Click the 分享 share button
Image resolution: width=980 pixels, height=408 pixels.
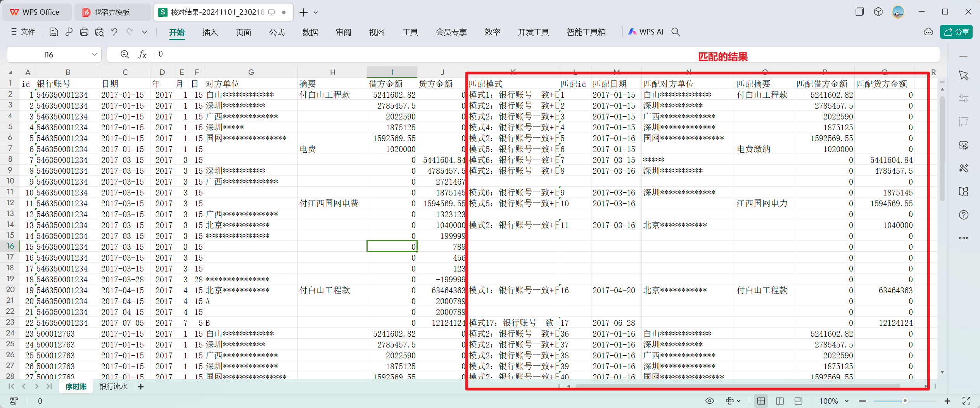click(956, 32)
